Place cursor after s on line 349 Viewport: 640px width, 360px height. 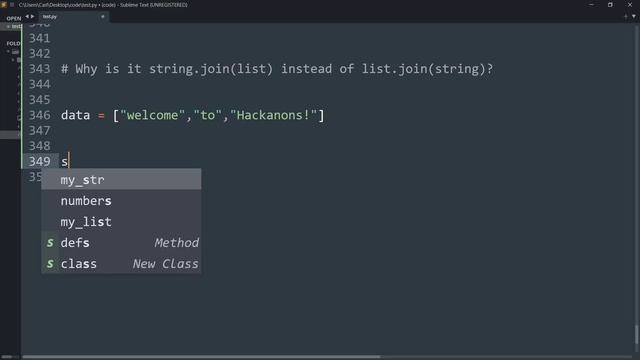click(x=69, y=162)
